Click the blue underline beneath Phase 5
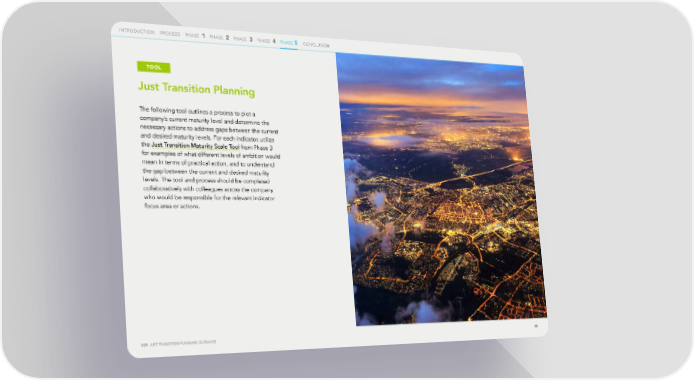694x380 pixels. click(289, 48)
